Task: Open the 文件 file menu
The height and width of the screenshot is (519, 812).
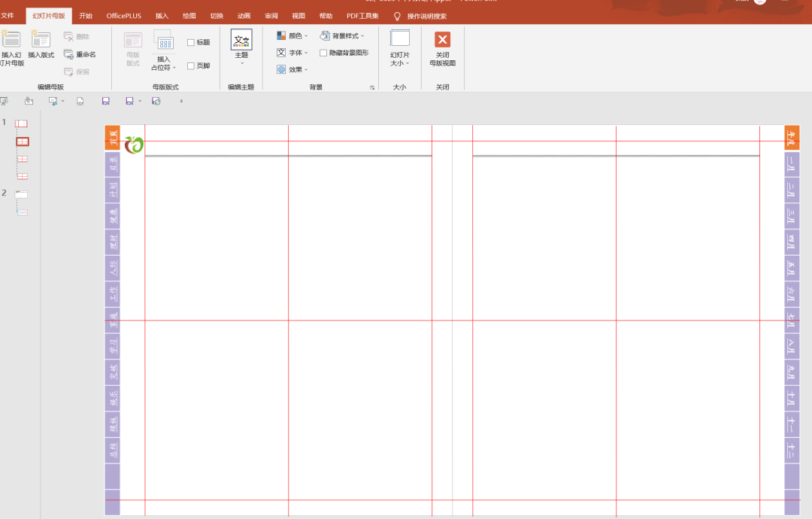Action: point(8,16)
